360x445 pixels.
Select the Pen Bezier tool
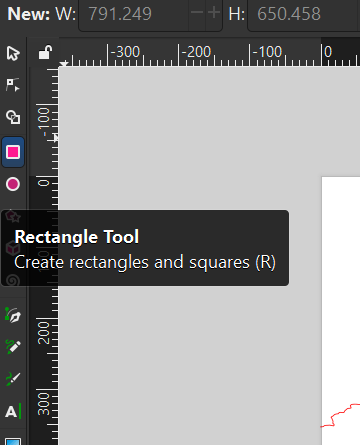point(13,315)
